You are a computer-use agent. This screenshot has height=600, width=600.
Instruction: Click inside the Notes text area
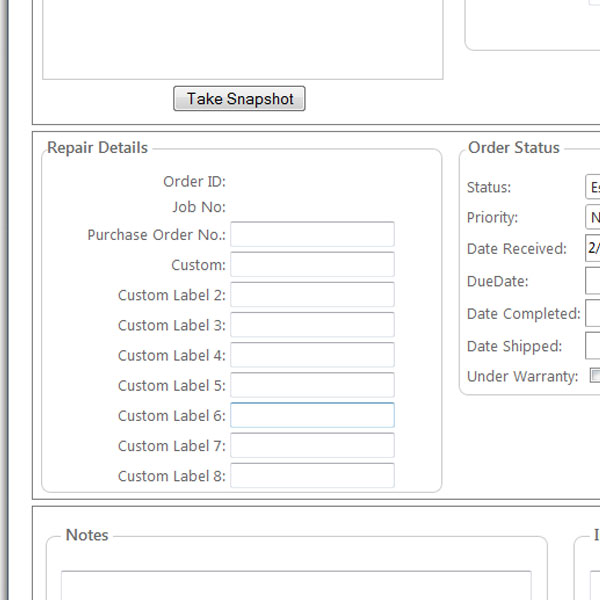pyautogui.click(x=296, y=585)
